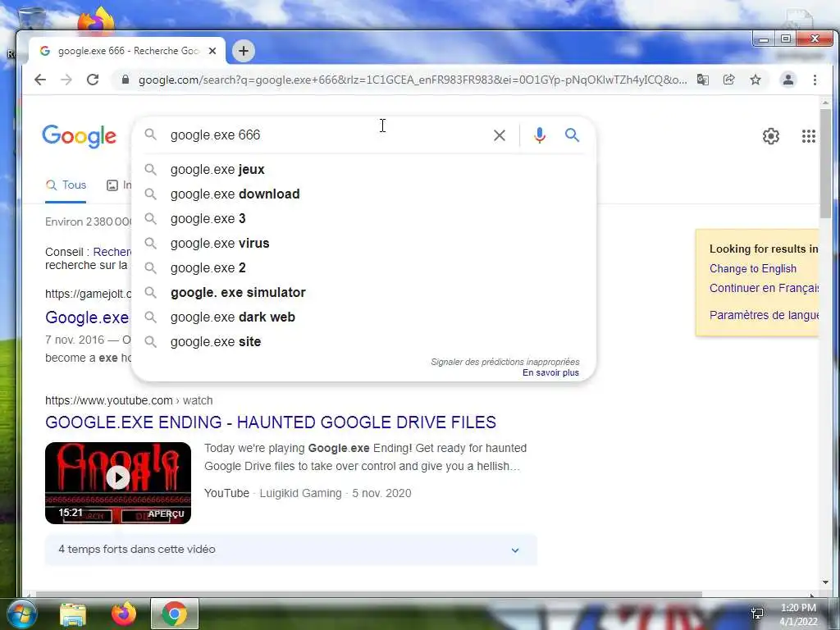Click the page scrollbar's down arrow
Image resolution: width=840 pixels, height=630 pixels.
(x=825, y=582)
